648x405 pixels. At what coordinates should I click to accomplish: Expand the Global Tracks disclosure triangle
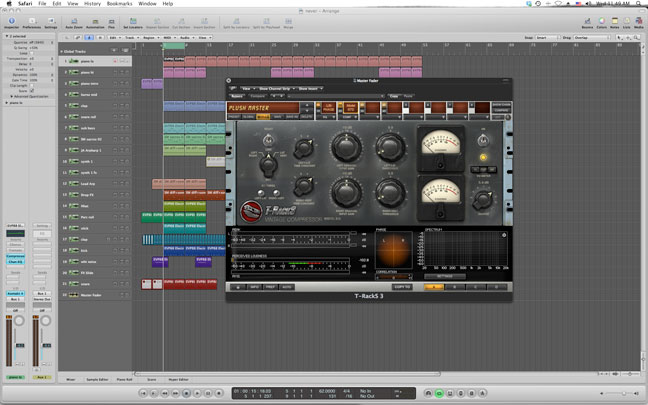pyautogui.click(x=62, y=52)
